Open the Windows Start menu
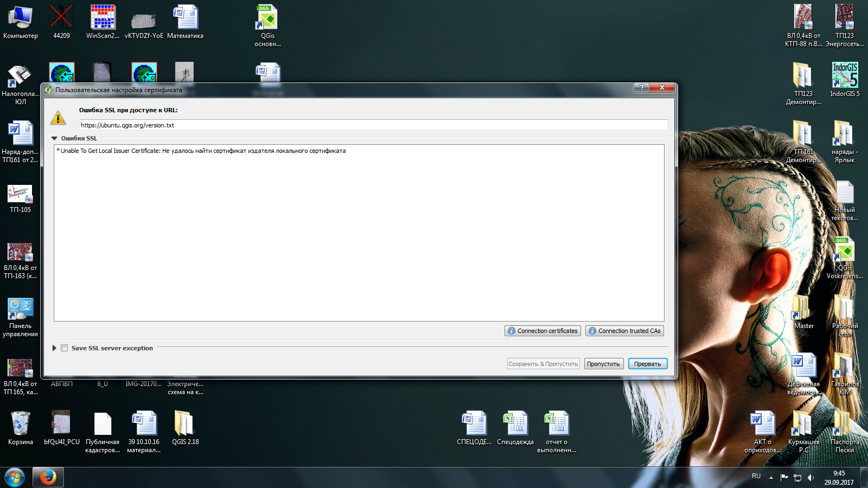 point(15,478)
